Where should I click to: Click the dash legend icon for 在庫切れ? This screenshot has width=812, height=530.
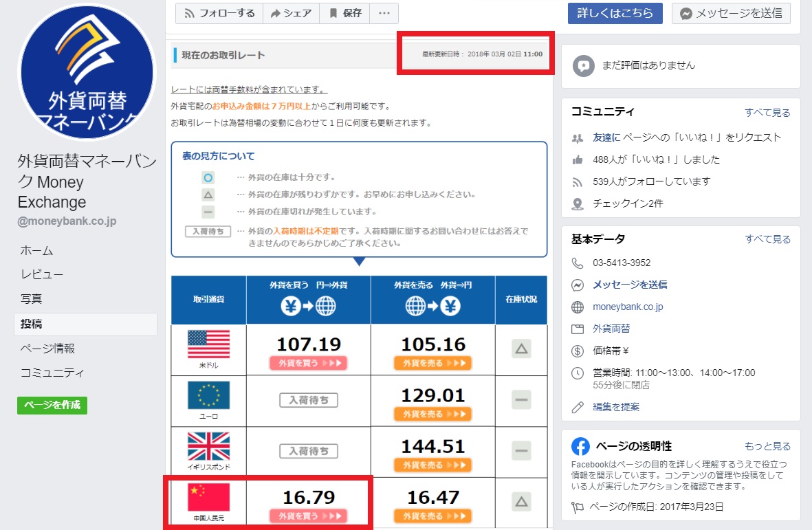[x=208, y=212]
